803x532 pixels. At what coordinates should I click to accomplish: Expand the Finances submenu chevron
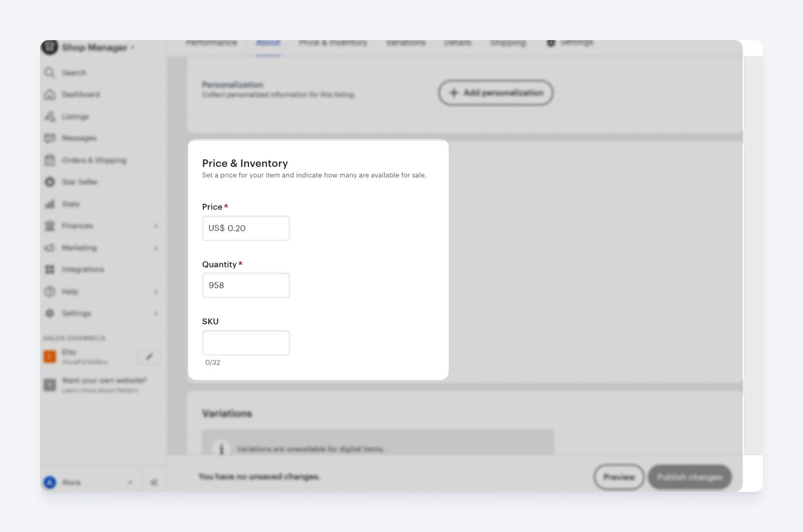(x=156, y=226)
